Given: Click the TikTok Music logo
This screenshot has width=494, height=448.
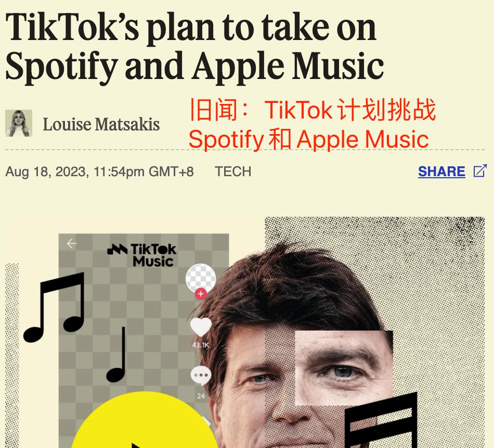Looking at the screenshot, I should [x=142, y=255].
